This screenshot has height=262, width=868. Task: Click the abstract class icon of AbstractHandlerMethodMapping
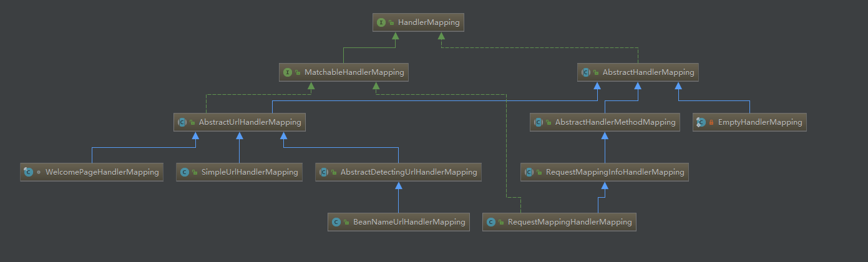[x=539, y=122]
